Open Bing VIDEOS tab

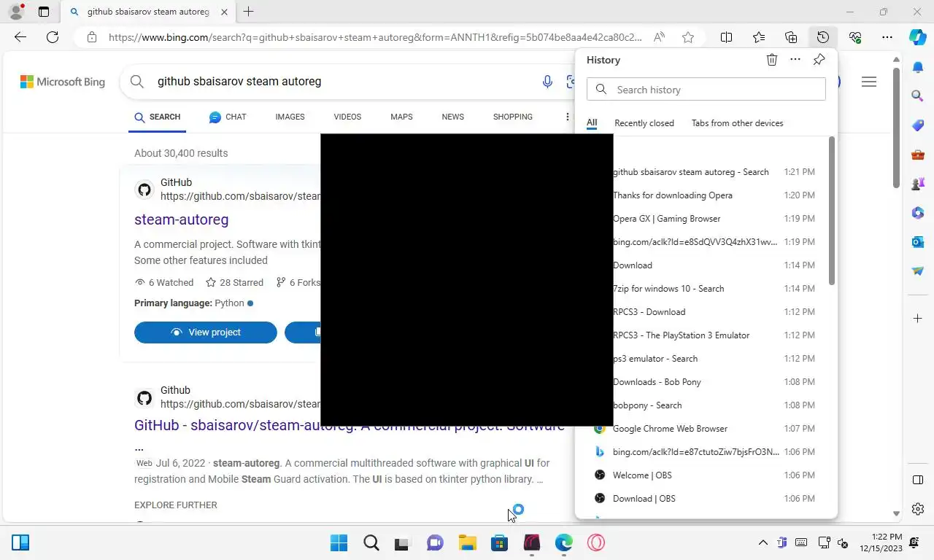coord(347,117)
